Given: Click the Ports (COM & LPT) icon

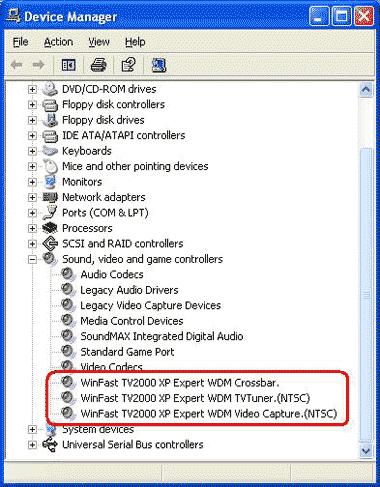Looking at the screenshot, I should 50,213.
